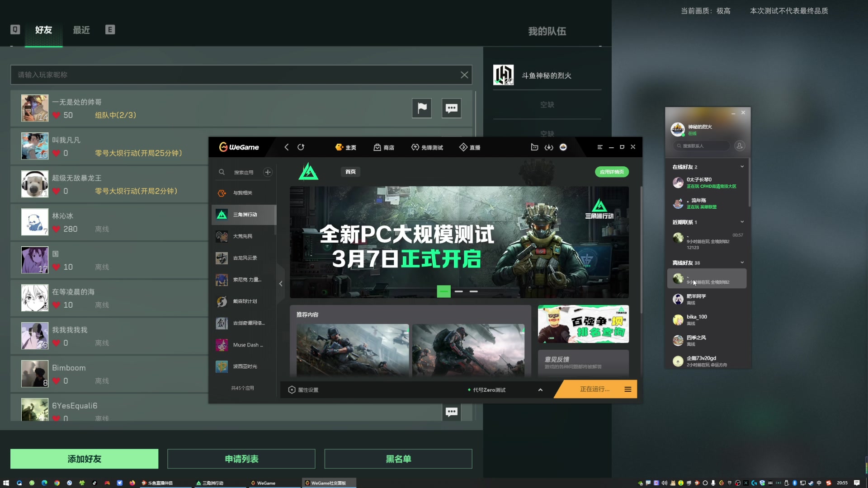Open launch options menu beside 正在运行
Viewport: 868px width, 488px height.
coord(628,389)
